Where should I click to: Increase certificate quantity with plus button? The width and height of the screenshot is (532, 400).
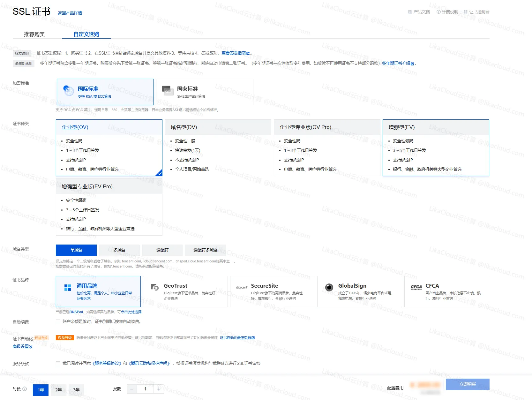point(159,389)
